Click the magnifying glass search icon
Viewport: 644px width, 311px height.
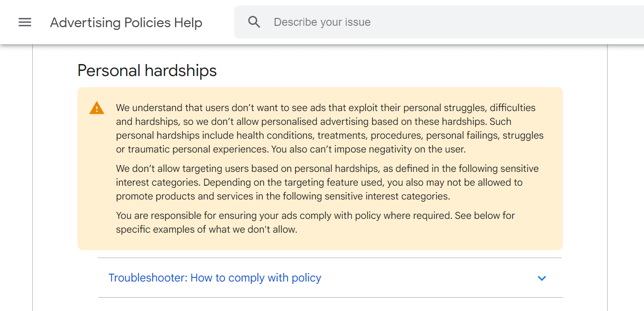tap(254, 22)
